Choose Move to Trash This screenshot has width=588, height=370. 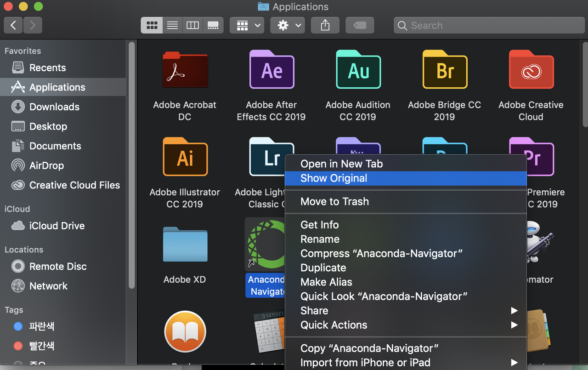[x=406, y=201]
